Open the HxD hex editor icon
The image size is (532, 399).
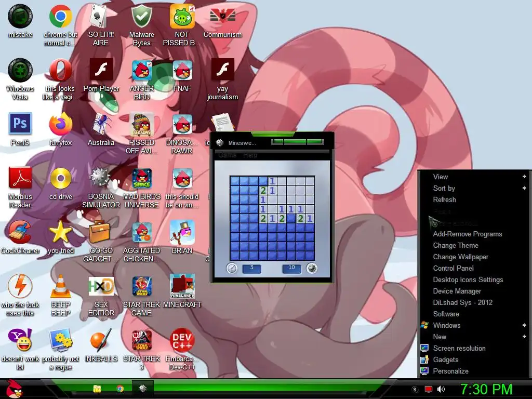pos(101,286)
